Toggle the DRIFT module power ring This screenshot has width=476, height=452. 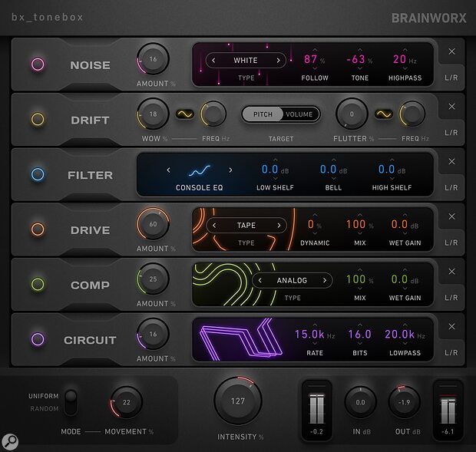(38, 119)
